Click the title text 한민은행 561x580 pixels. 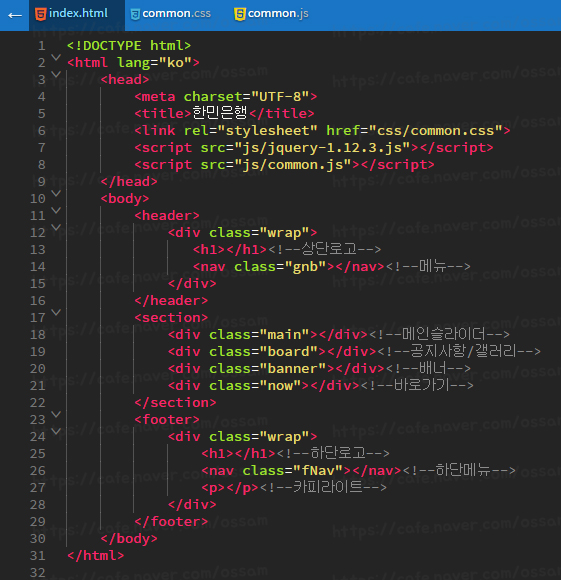coord(220,113)
